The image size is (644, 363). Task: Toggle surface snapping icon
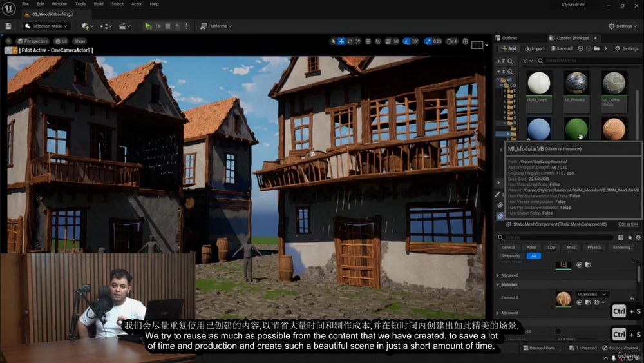pyautogui.click(x=378, y=41)
